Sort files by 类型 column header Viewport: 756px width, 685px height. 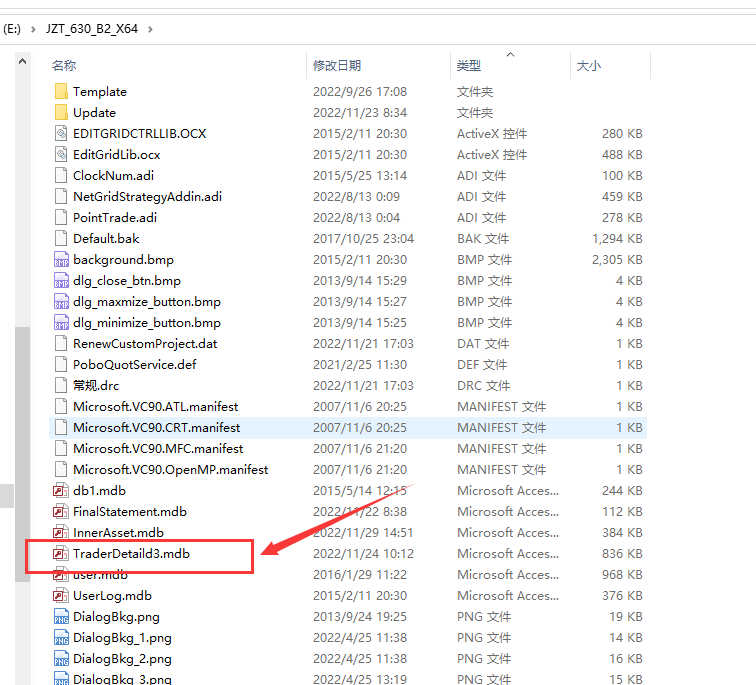pos(469,66)
